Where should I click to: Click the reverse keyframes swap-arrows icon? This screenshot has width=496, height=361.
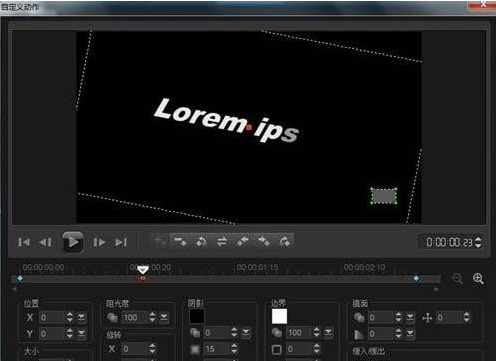click(x=222, y=241)
